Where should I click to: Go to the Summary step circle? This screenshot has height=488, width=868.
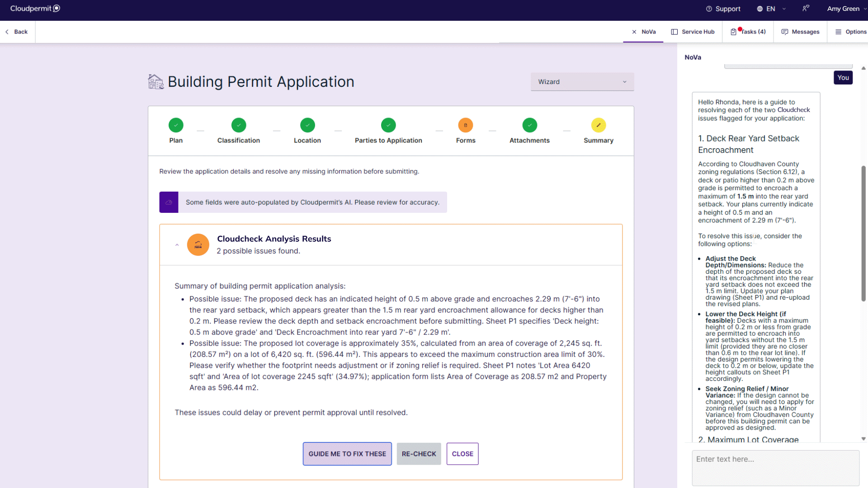pos(599,125)
